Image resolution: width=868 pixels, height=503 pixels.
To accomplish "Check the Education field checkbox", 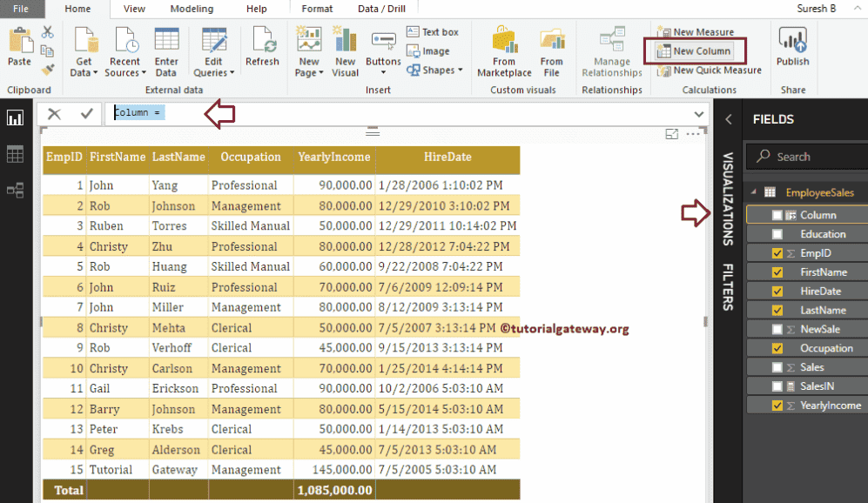I will tap(777, 234).
